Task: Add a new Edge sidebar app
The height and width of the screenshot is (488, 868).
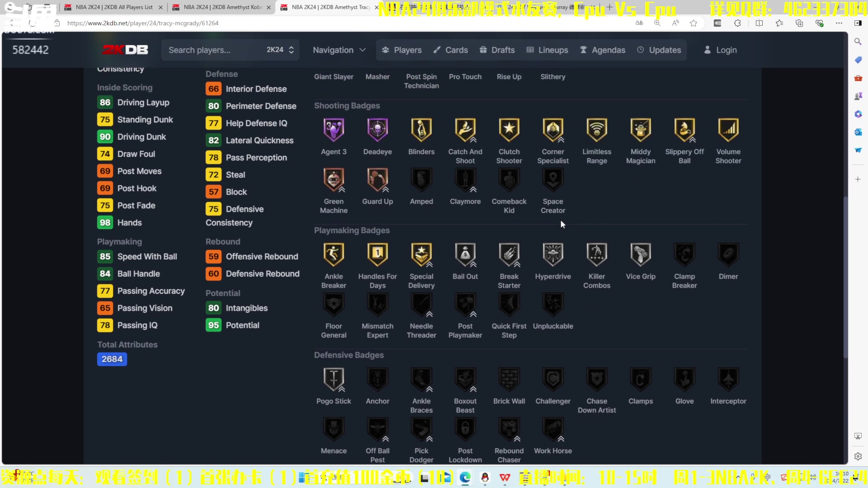Action: pyautogui.click(x=858, y=179)
